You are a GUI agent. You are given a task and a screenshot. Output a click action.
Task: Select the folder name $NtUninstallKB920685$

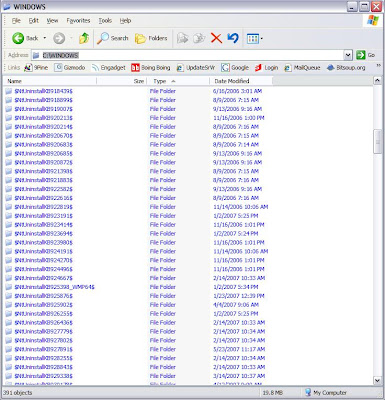coord(44,153)
